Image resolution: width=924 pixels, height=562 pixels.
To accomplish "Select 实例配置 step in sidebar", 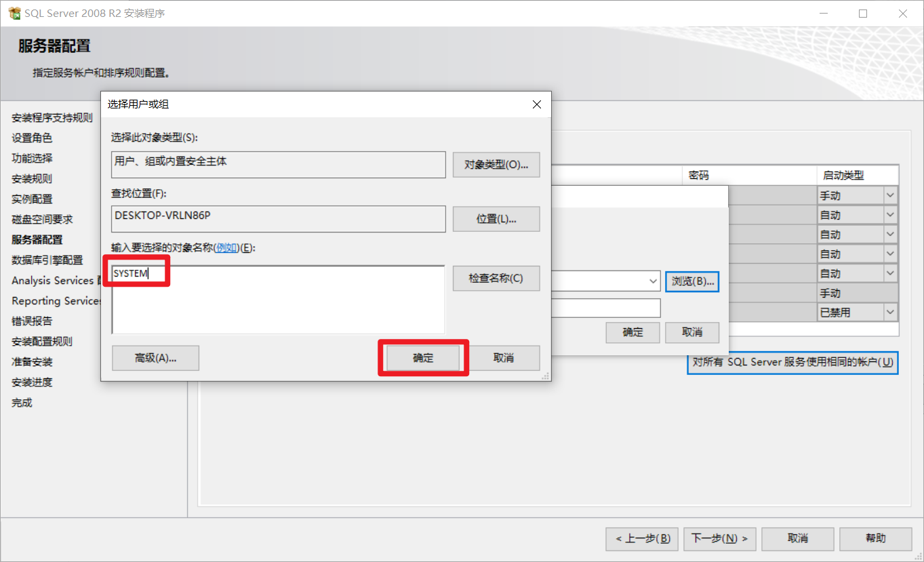I will 32,199.
